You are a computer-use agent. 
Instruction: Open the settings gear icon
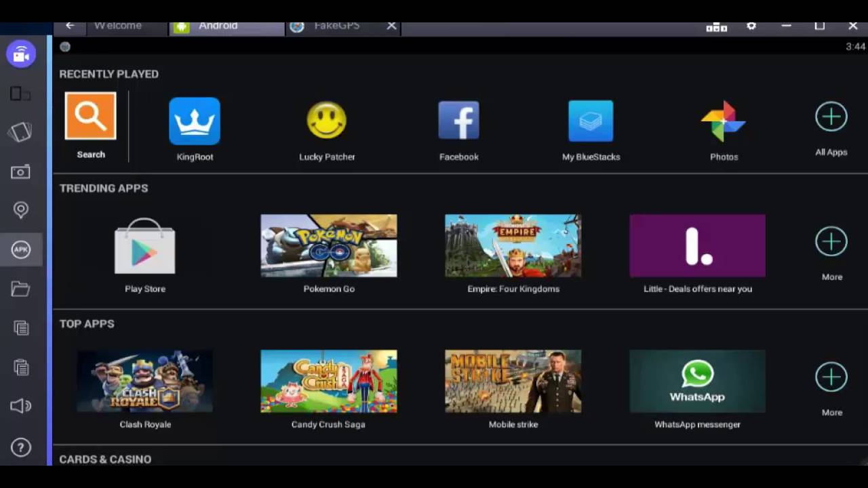(x=751, y=26)
